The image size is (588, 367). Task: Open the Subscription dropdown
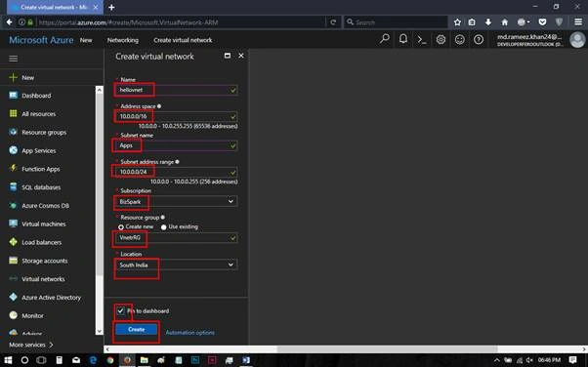pos(176,202)
